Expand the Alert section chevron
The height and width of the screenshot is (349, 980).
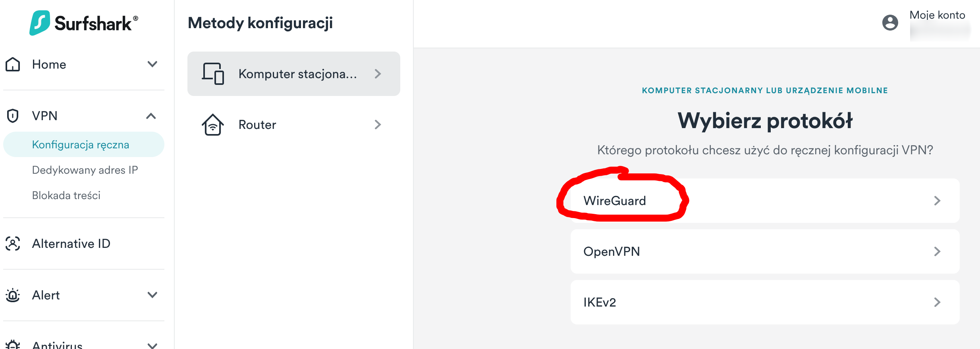coord(152,295)
